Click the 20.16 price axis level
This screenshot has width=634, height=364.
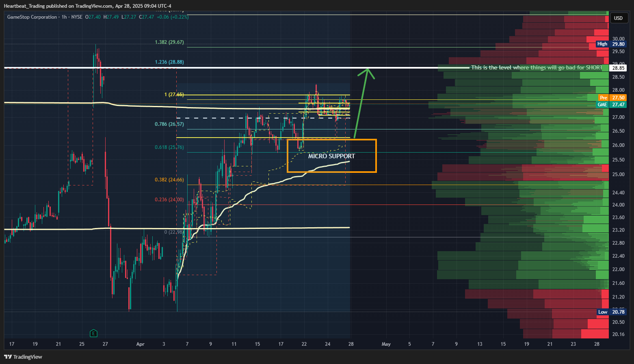click(x=618, y=334)
